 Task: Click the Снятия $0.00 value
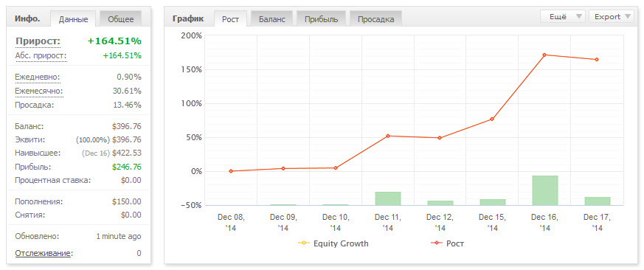click(131, 215)
